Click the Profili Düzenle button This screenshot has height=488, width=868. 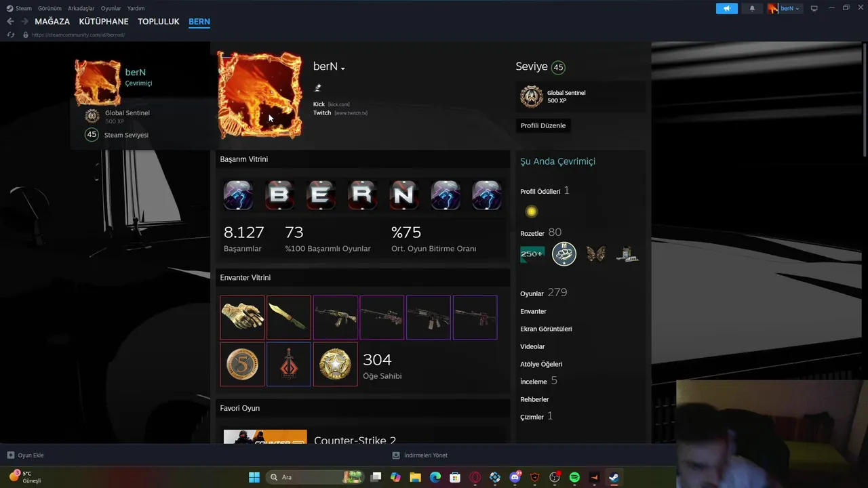(x=543, y=125)
